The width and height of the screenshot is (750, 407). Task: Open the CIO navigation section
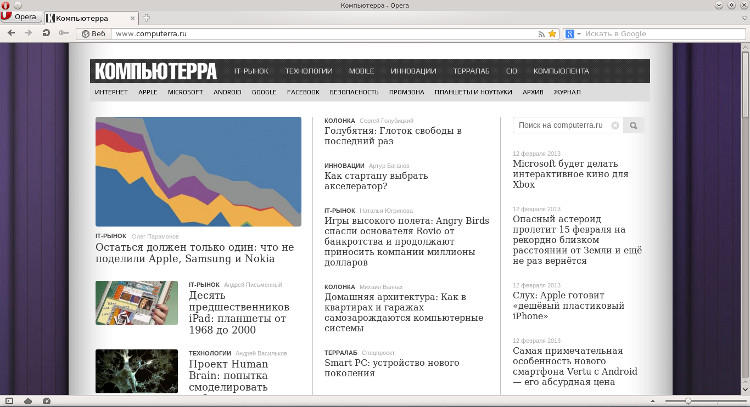point(511,71)
